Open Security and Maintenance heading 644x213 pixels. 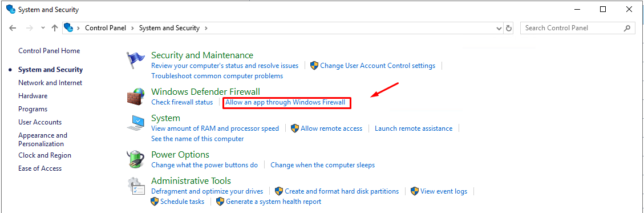202,55
